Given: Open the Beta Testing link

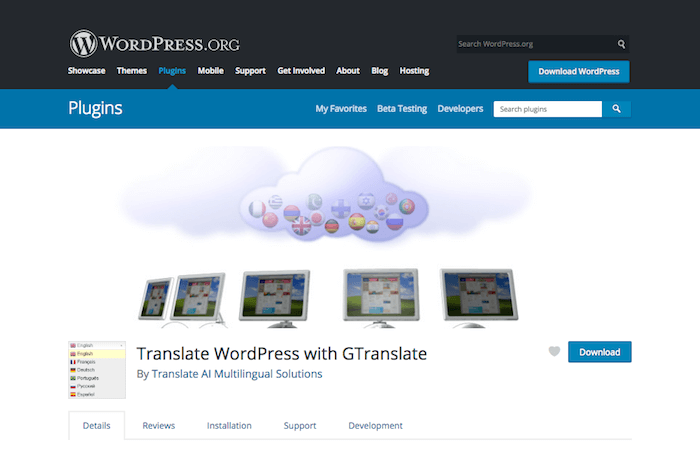Looking at the screenshot, I should pyautogui.click(x=402, y=109).
